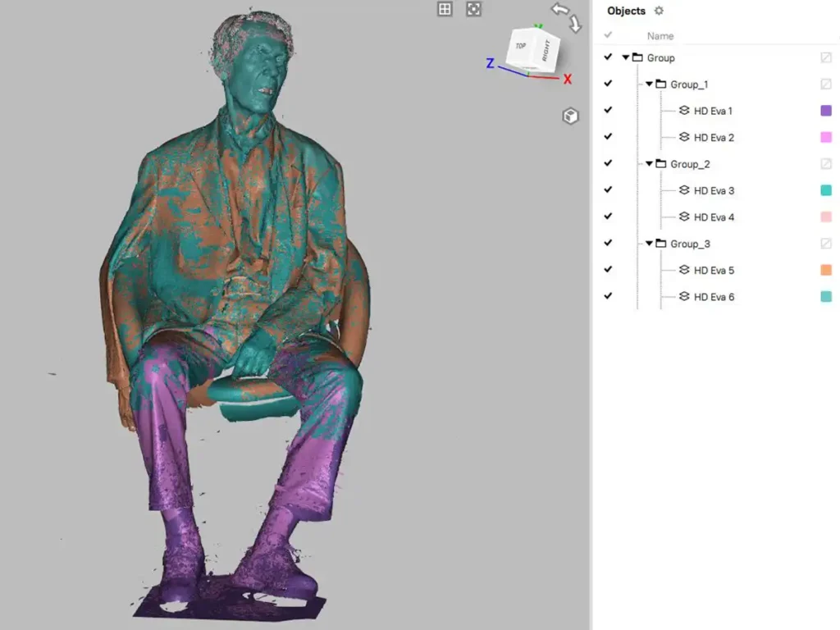Click the purple color swatch beside HD Eva 1

[826, 111]
